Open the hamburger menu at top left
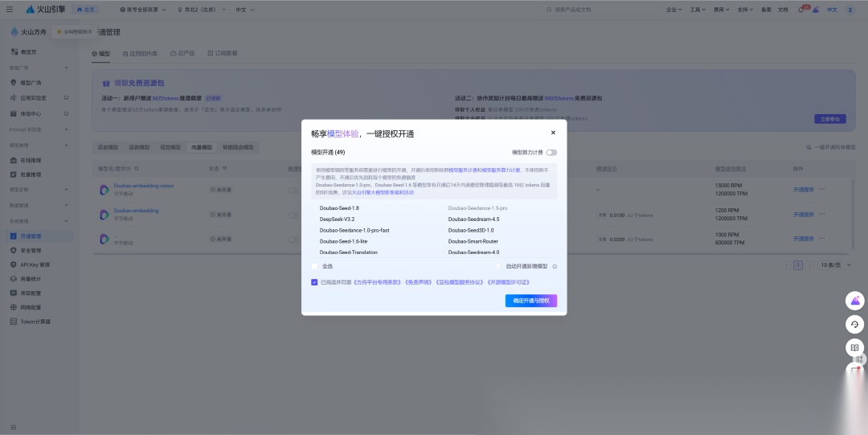Viewport: 868px width, 435px height. click(x=10, y=10)
